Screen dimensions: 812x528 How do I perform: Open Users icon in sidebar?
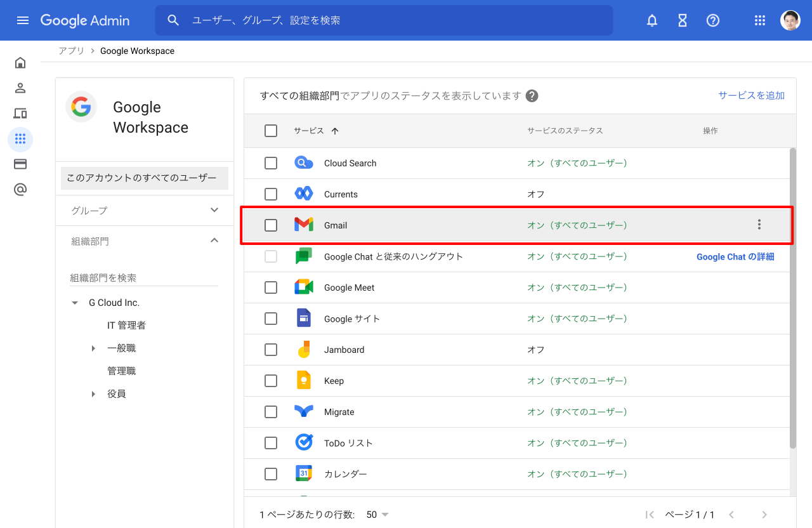(x=20, y=88)
